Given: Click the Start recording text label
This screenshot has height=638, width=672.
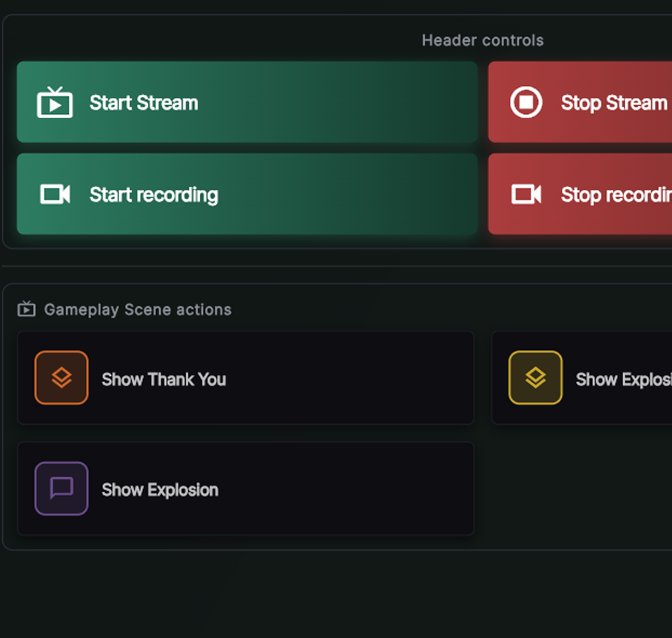Looking at the screenshot, I should click(154, 195).
